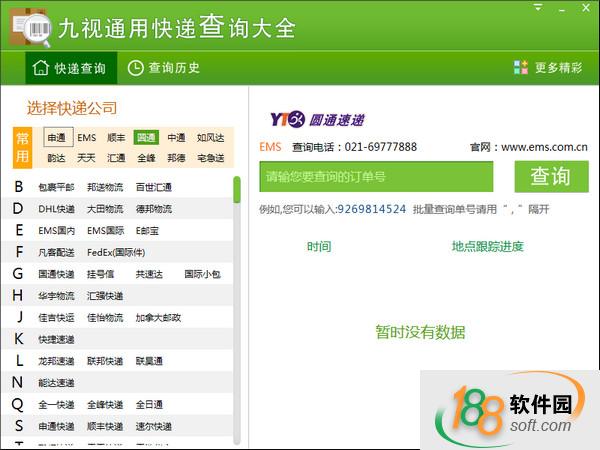Viewport: 600px width, 450px height.
Task: Choose 挂号信 in row G
Action: (100, 274)
